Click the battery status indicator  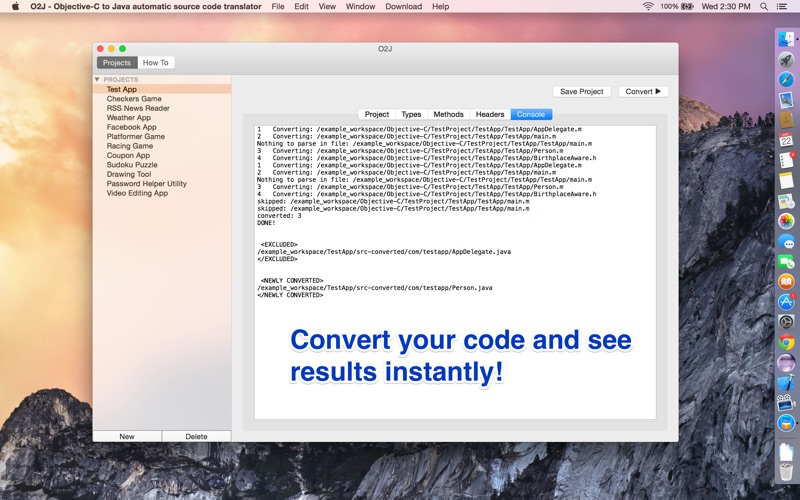(677, 6)
